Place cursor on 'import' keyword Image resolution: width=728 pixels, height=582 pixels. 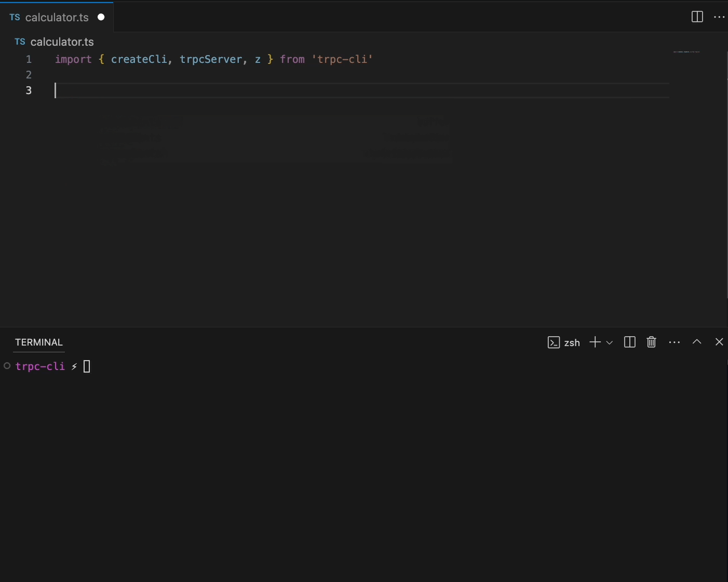(x=73, y=59)
